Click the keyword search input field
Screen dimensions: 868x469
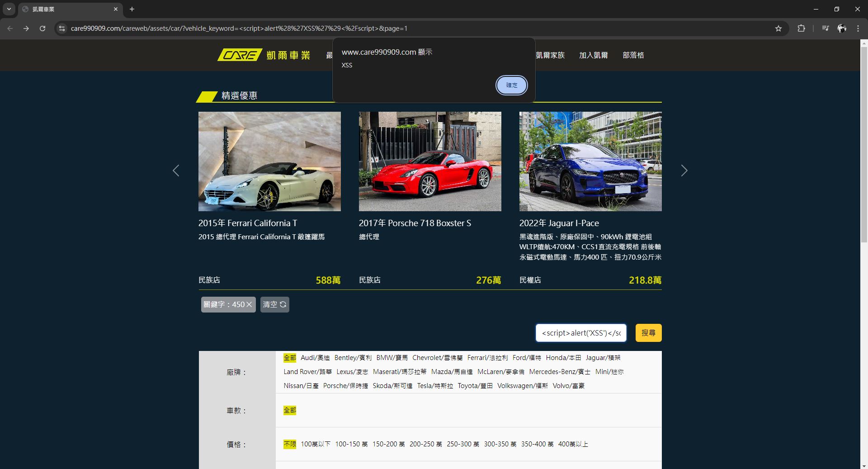tap(581, 333)
